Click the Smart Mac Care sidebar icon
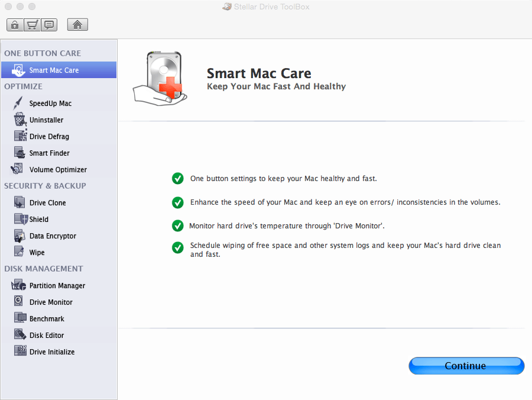This screenshot has height=400, width=532. tap(18, 70)
